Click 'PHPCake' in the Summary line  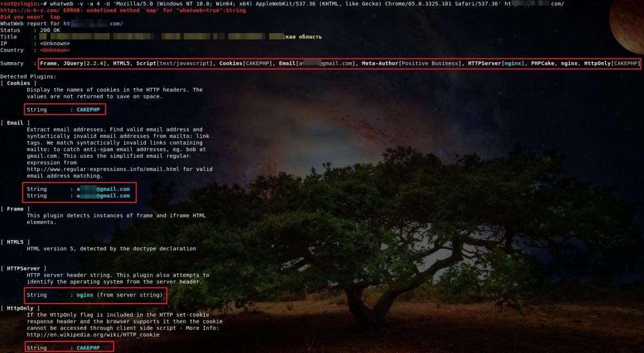[x=543, y=63]
